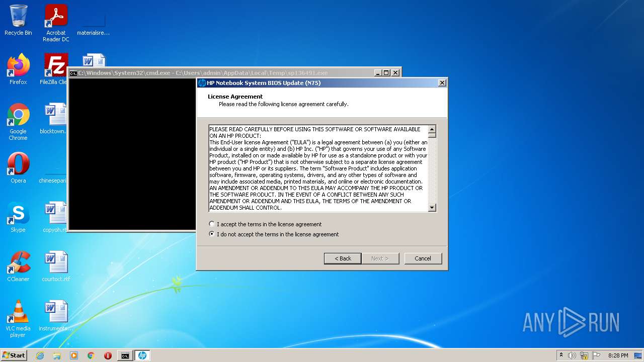Select the instruments document icon
The height and width of the screenshot is (362, 644).
[56, 316]
